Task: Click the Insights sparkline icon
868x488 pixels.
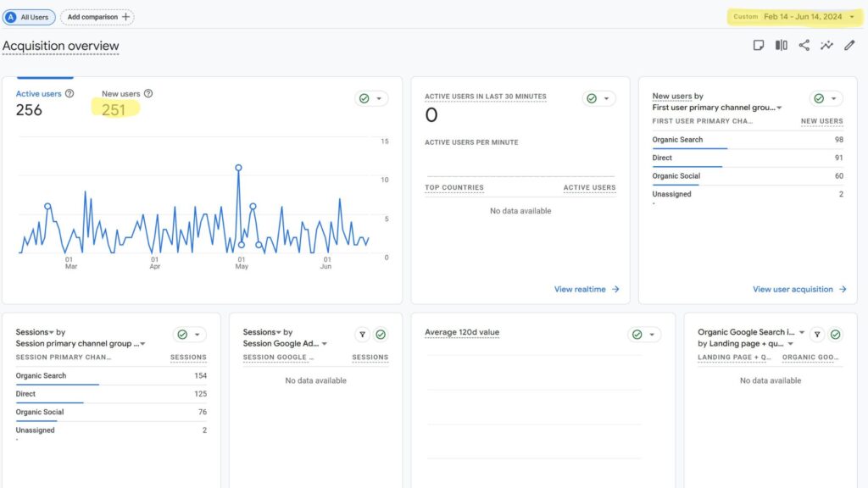Action: tap(826, 46)
